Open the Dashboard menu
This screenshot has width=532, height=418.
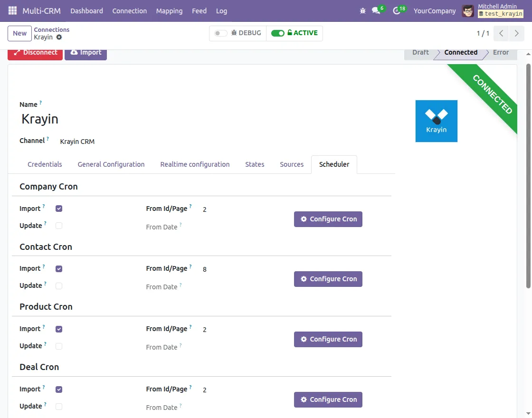[86, 11]
